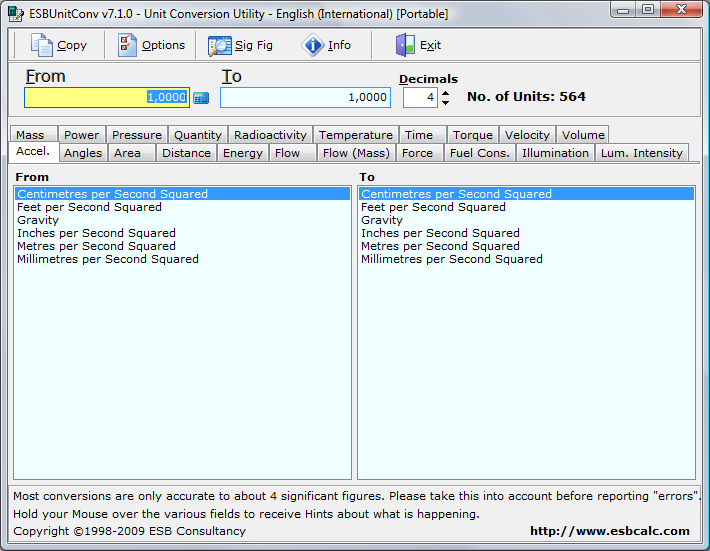Open the Illumination tab
The width and height of the screenshot is (710, 551).
click(555, 153)
